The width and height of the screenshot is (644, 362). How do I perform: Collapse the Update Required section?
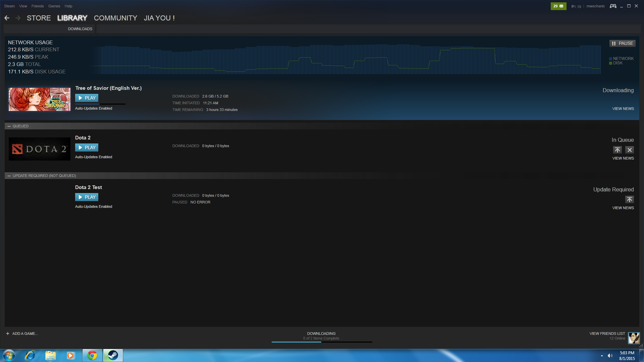pos(9,176)
